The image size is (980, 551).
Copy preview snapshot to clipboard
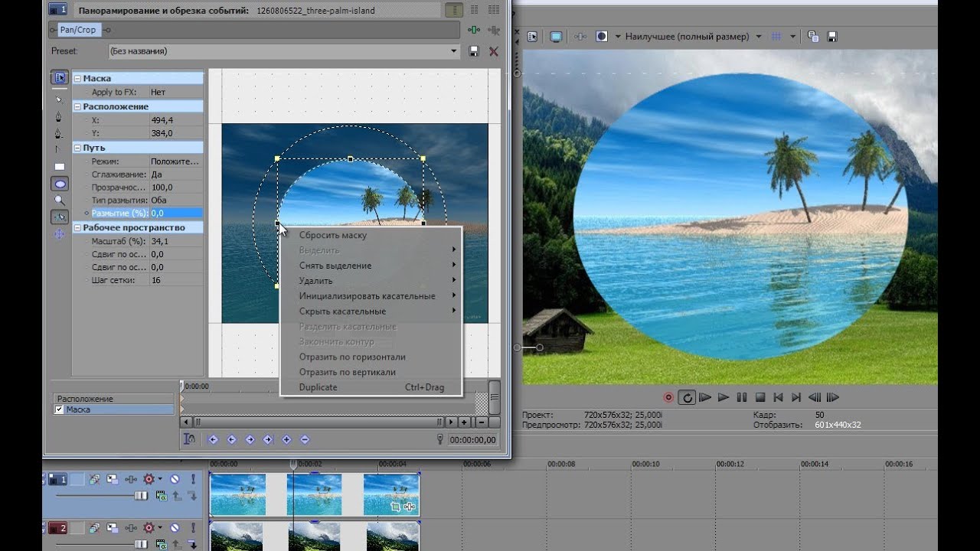[x=813, y=37]
